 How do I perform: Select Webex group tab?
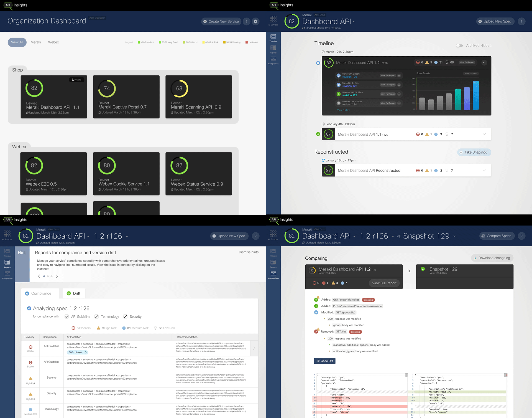[x=53, y=42]
